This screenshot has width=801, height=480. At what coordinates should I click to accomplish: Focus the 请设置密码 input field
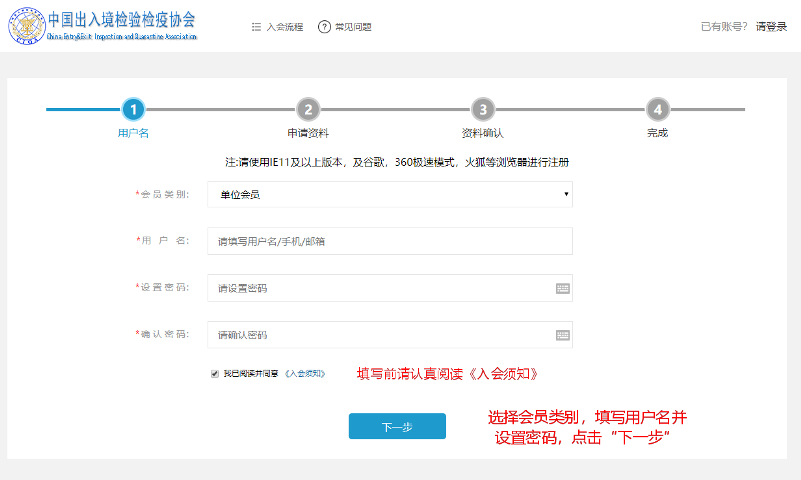[380, 288]
